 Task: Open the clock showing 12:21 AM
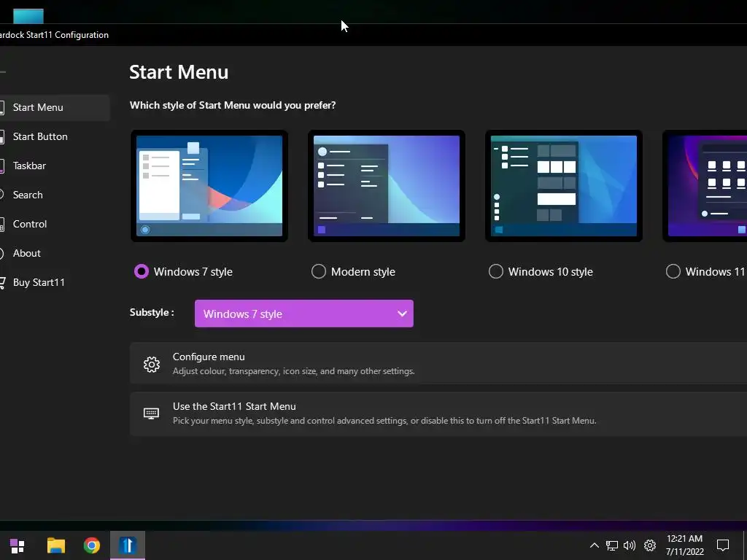point(684,545)
